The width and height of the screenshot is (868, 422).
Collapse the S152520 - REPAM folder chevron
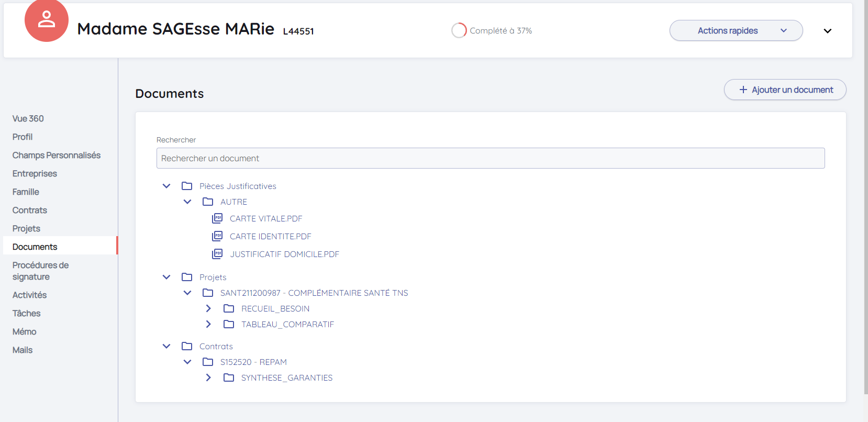click(187, 362)
